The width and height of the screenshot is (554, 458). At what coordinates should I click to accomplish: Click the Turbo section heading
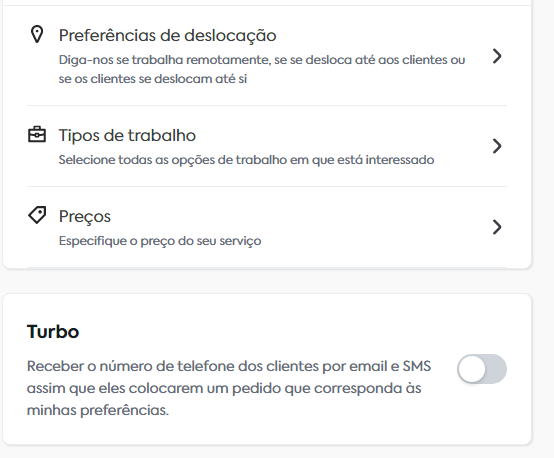53,332
